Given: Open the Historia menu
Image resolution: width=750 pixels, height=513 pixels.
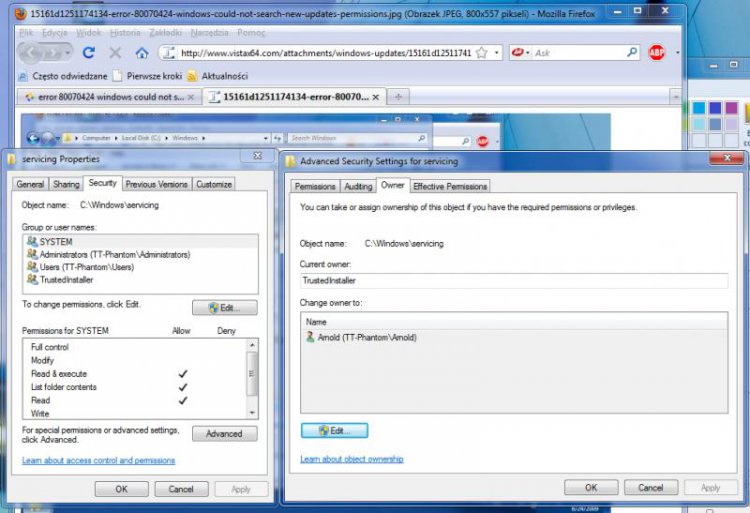Looking at the screenshot, I should pos(125,33).
